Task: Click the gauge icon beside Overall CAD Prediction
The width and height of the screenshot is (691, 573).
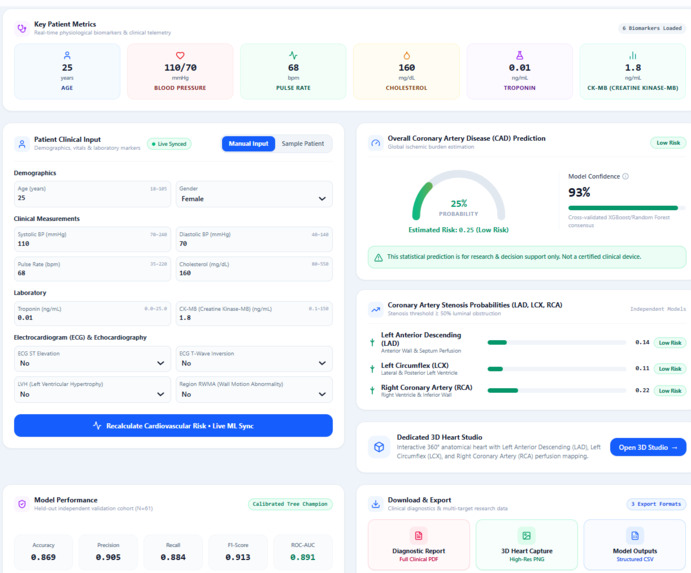Action: [x=375, y=143]
